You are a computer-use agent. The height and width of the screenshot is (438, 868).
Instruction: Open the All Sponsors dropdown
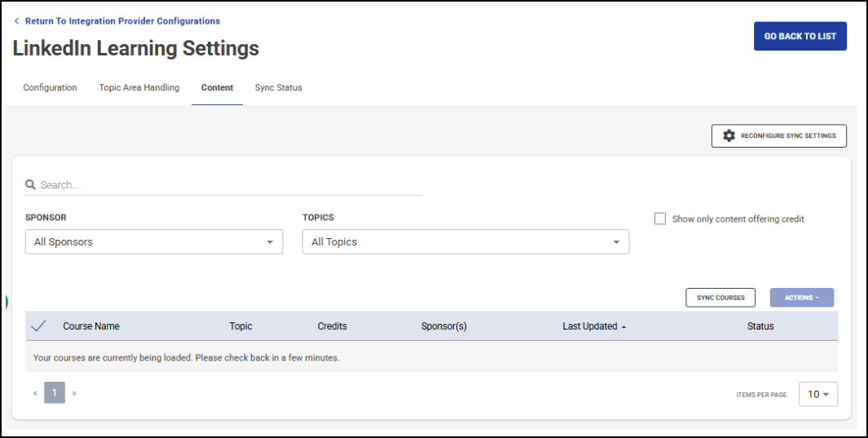[154, 242]
